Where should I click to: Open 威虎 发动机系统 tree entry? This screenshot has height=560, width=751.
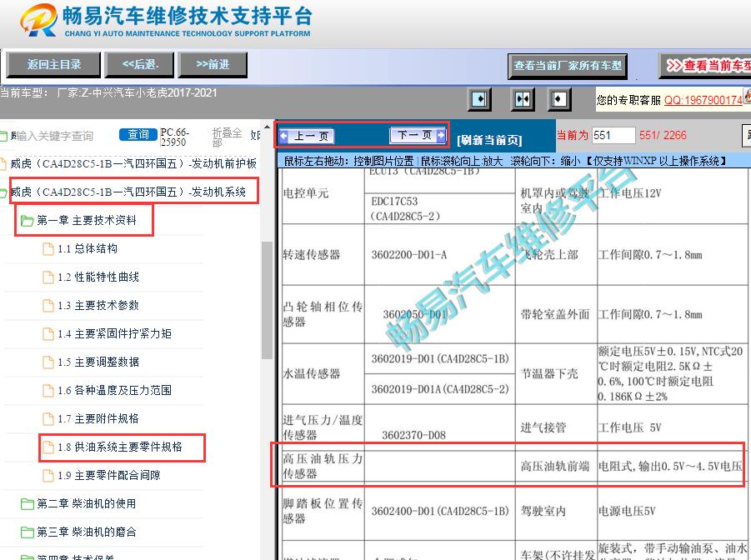click(x=128, y=192)
